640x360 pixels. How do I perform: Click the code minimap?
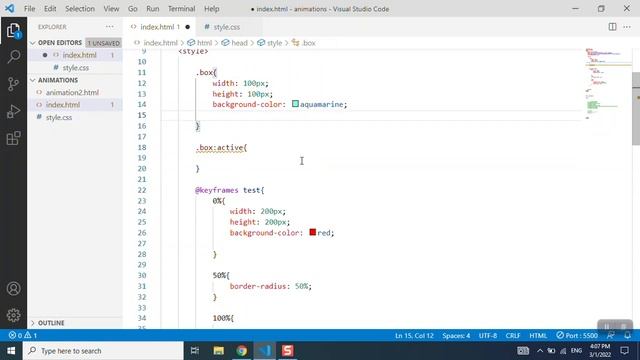click(608, 84)
